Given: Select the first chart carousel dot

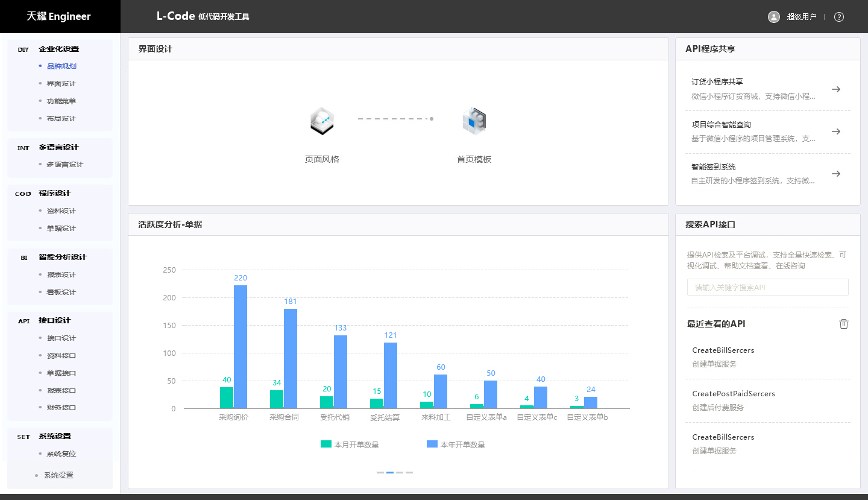Looking at the screenshot, I should point(380,472).
